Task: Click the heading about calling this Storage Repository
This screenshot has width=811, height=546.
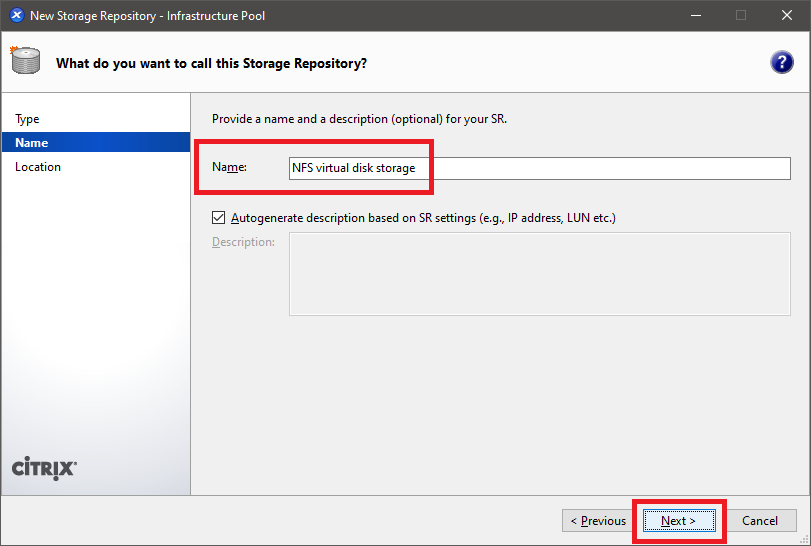Action: click(211, 64)
